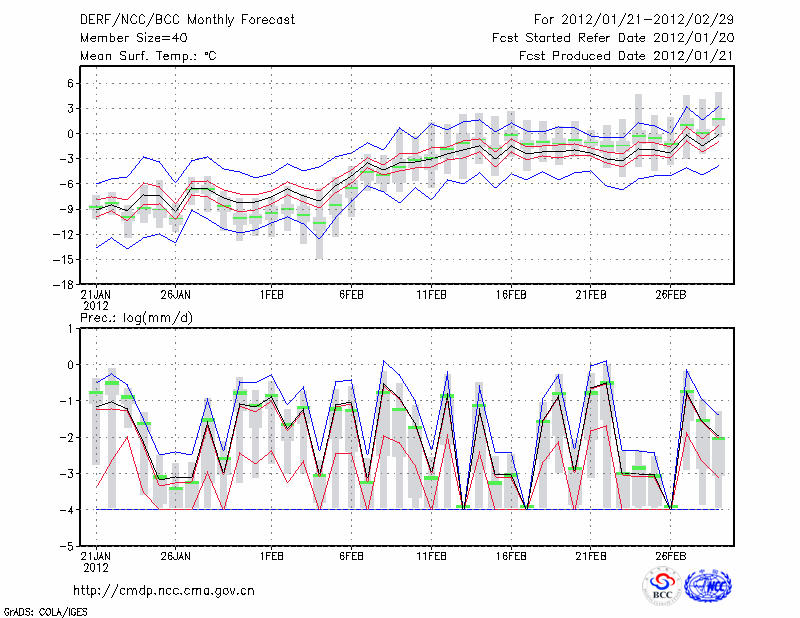Select 16FEB marker under the precipitation chart

[x=511, y=556]
